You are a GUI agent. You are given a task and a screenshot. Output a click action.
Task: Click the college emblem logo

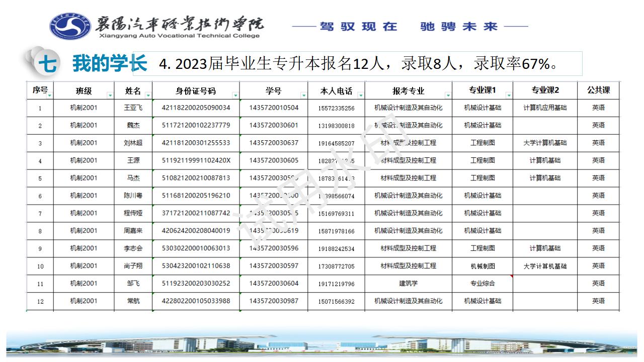(70, 25)
